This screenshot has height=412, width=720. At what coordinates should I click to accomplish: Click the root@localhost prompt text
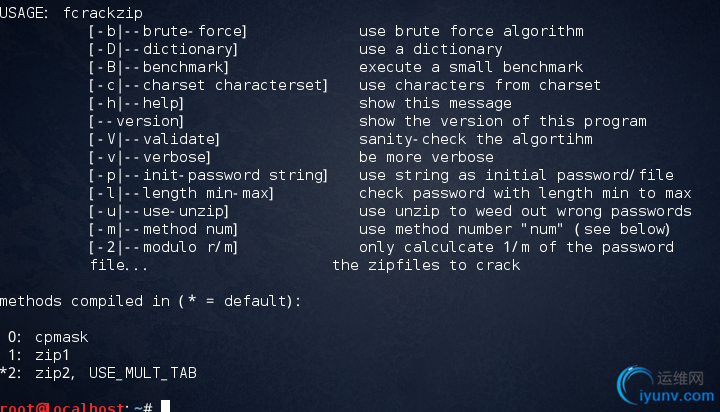[62, 407]
